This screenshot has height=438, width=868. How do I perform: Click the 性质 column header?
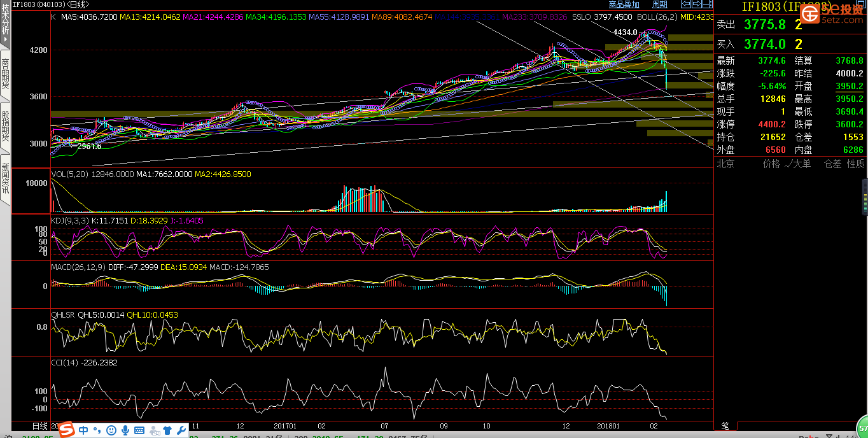click(856, 164)
